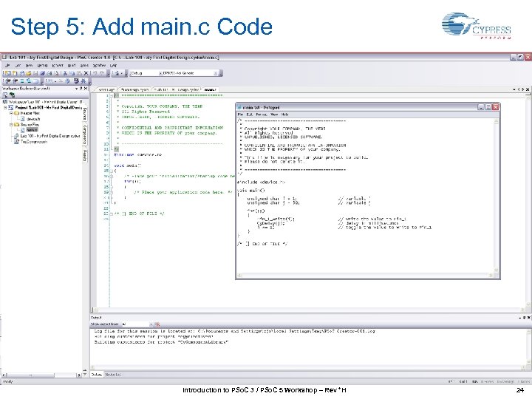Click the Ready status bar text
The width and height of the screenshot is (532, 399).
coord(8,382)
